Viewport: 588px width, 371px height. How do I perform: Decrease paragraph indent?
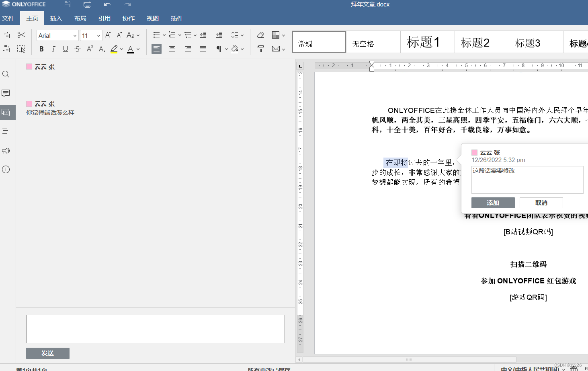[203, 35]
